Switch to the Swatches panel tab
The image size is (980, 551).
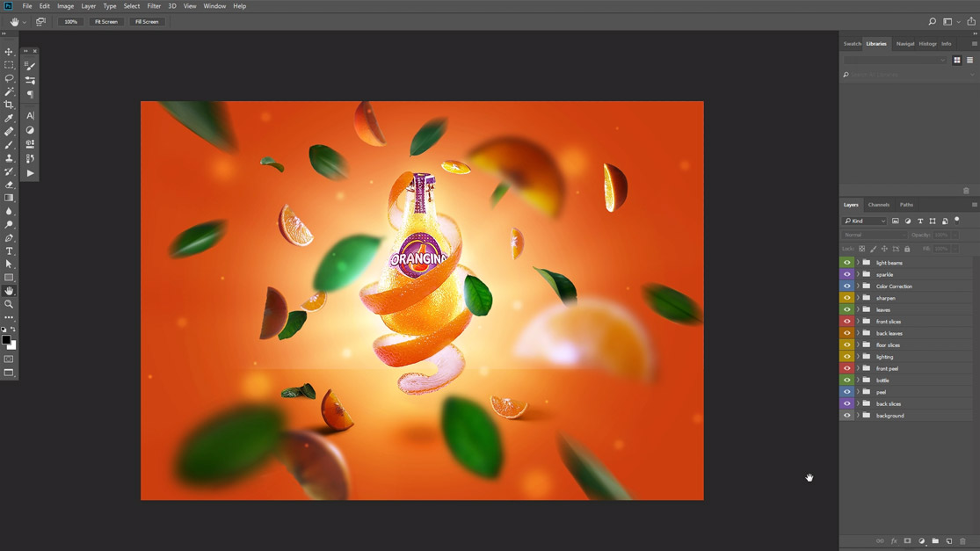click(852, 44)
